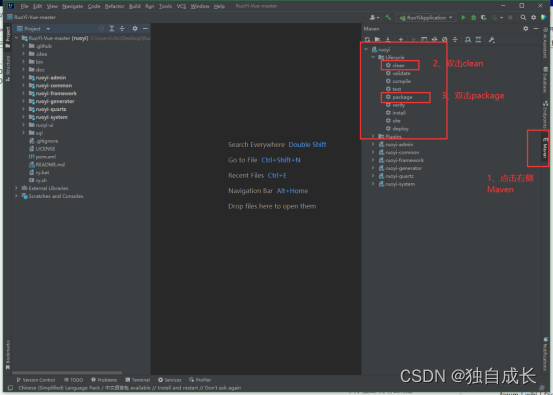Expand the Plugins node in Maven
Screen dimensions: 553x395
373,136
